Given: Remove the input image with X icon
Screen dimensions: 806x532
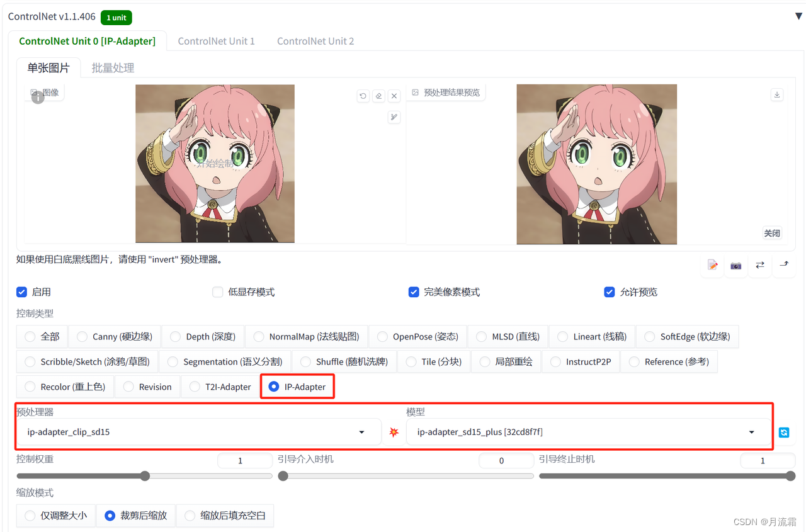Looking at the screenshot, I should coord(394,96).
